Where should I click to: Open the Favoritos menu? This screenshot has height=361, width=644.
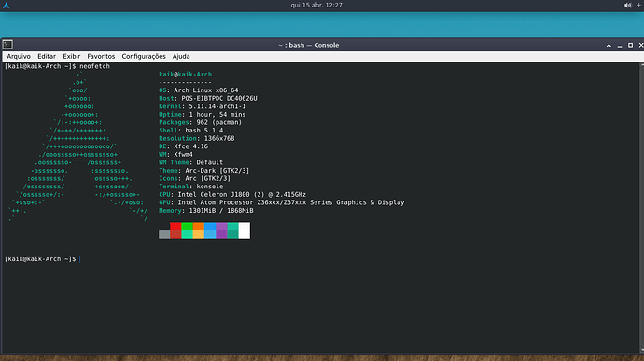(x=101, y=56)
